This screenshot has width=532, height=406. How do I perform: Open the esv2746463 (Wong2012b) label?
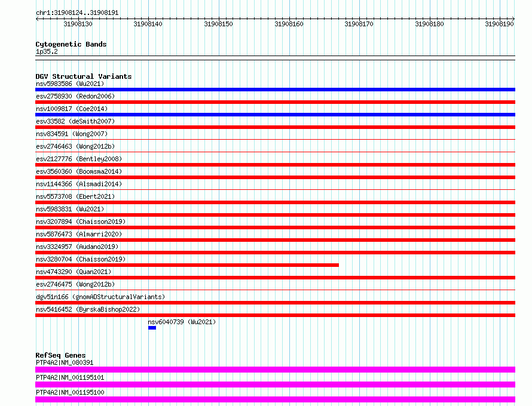pos(75,146)
